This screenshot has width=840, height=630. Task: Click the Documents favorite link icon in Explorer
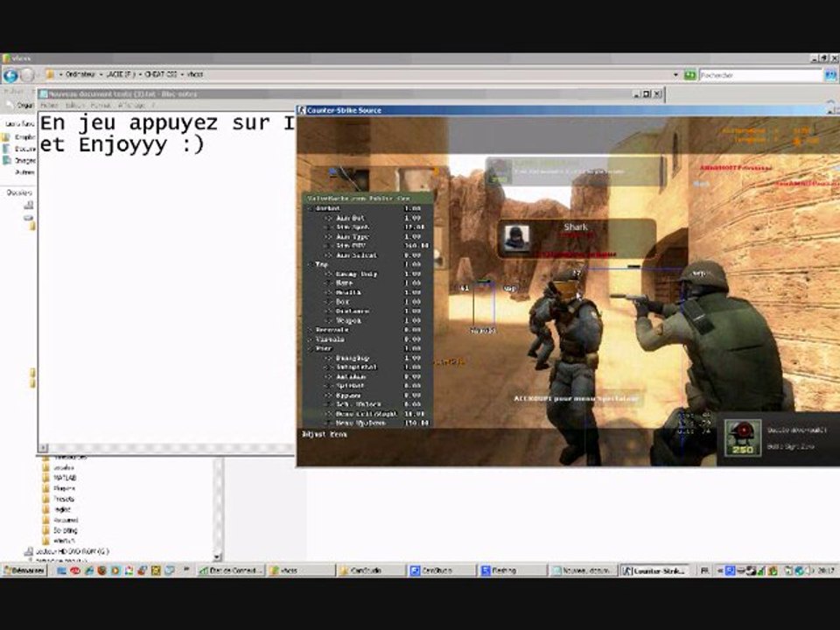click(x=6, y=149)
